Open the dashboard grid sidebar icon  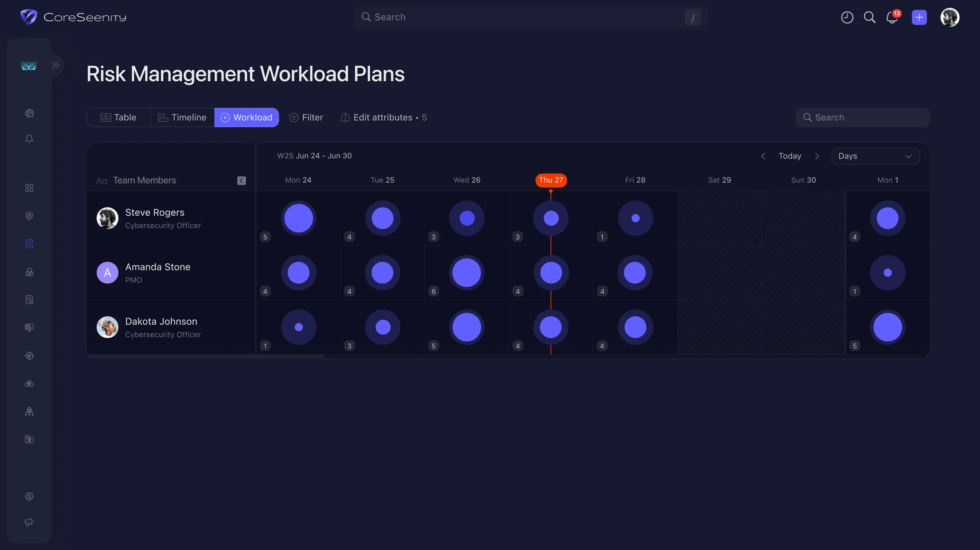coord(29,188)
